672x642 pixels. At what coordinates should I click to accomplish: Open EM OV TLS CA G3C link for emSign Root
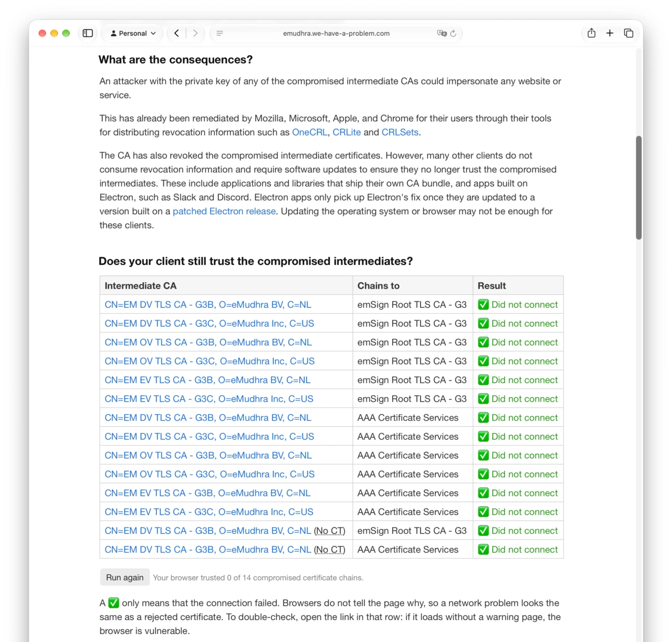pyautogui.click(x=209, y=361)
